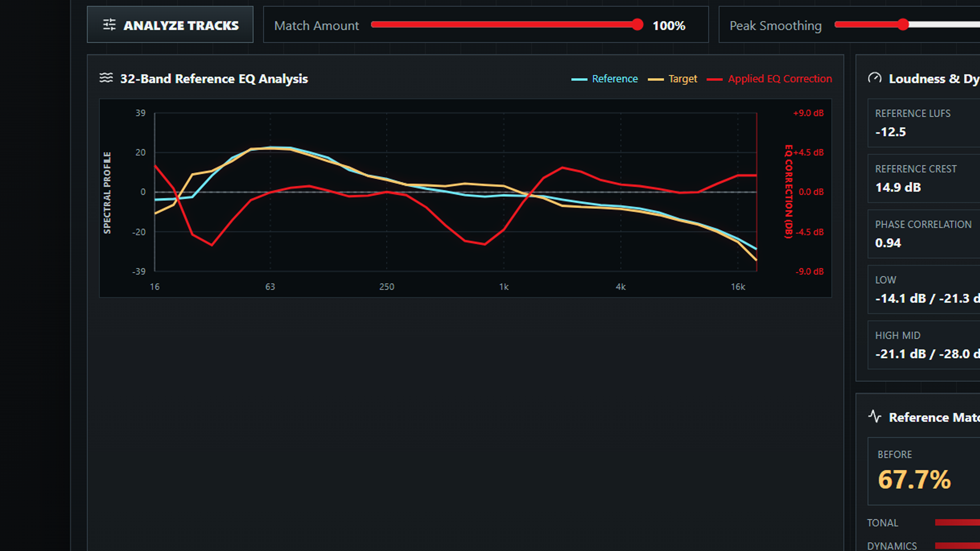Click the Peak Smoothing label
The image size is (980, 551).
point(775,26)
